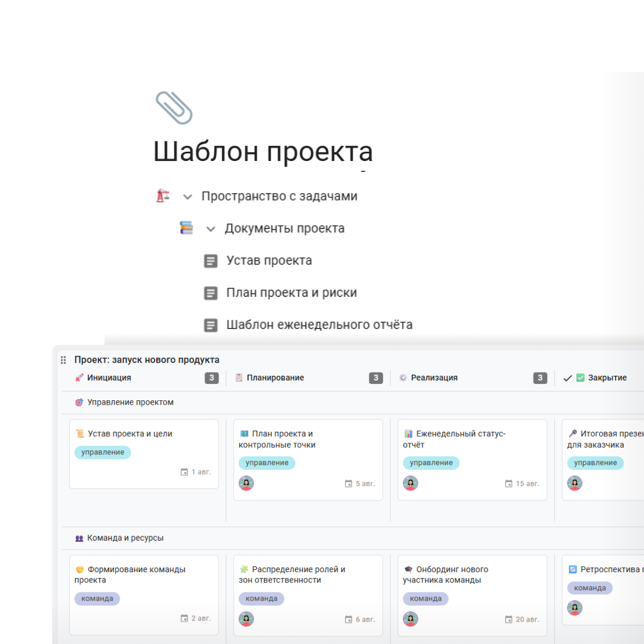Click the calendar icon next to 15 авг.
The height and width of the screenshot is (644, 644).
pyautogui.click(x=509, y=484)
